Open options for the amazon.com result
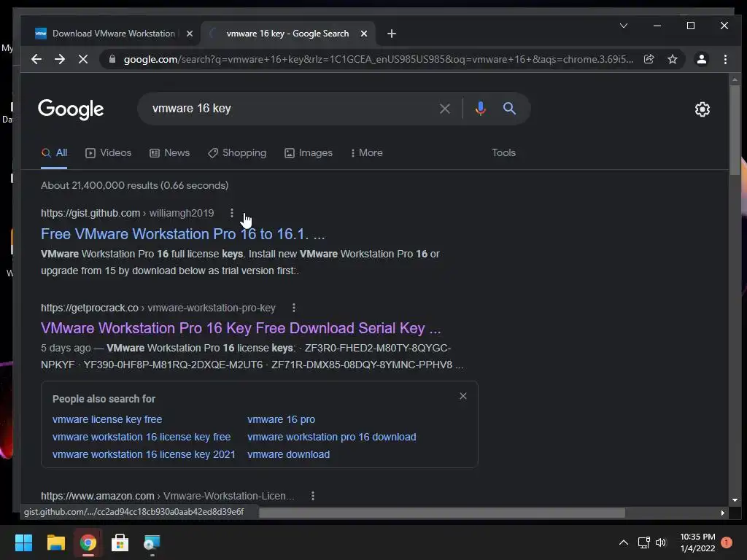This screenshot has height=560, width=747. tap(312, 496)
